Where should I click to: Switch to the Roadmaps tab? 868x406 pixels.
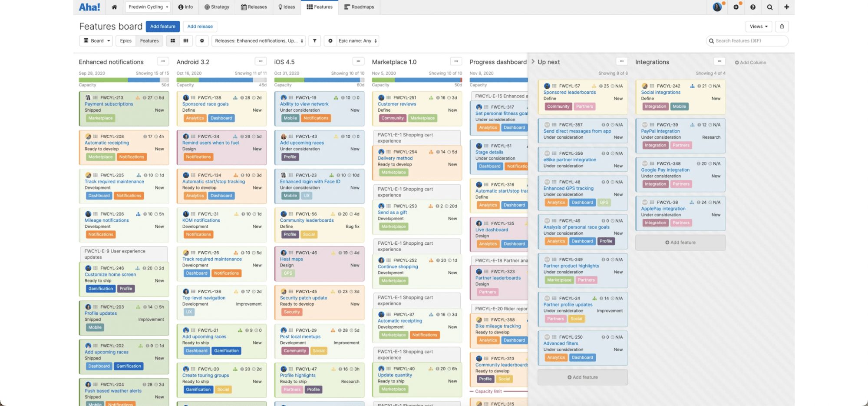pos(360,7)
